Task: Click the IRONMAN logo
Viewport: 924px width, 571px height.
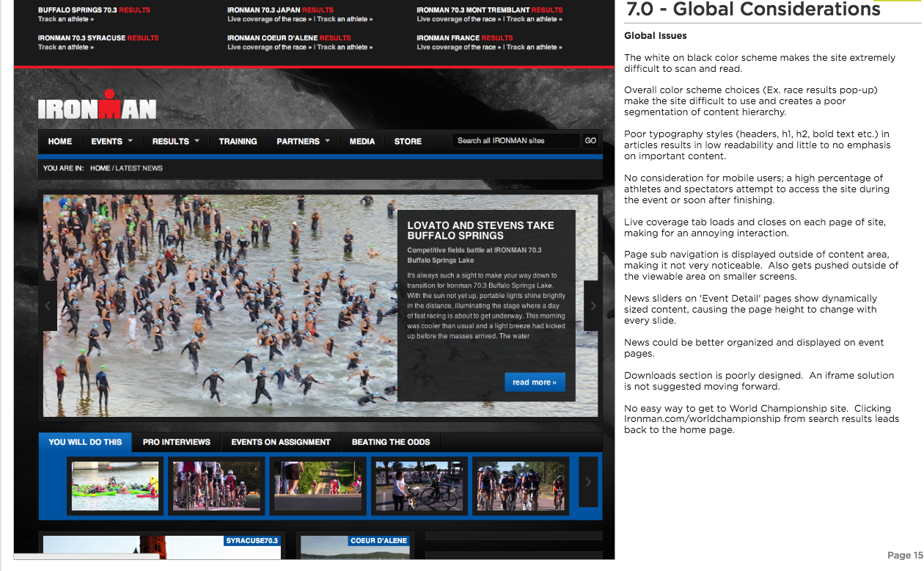Action: tap(97, 105)
